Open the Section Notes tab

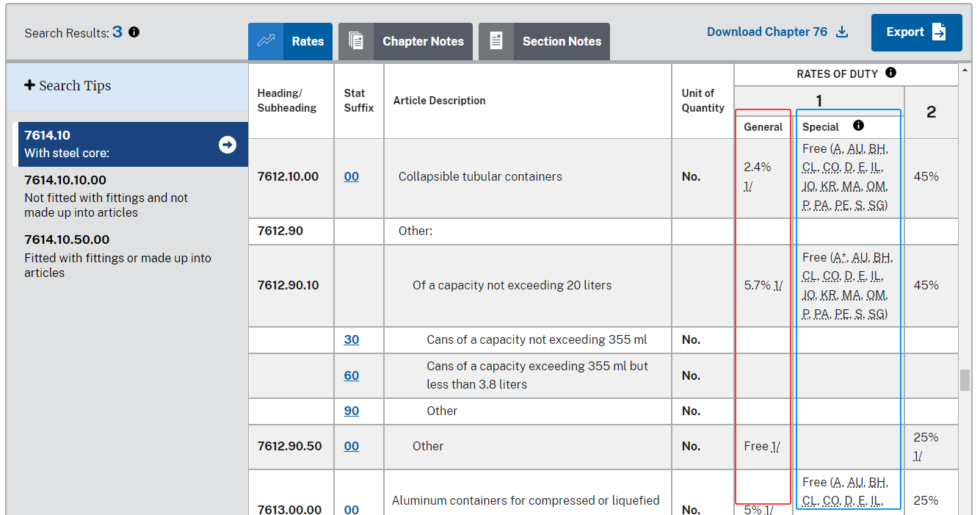click(x=561, y=41)
